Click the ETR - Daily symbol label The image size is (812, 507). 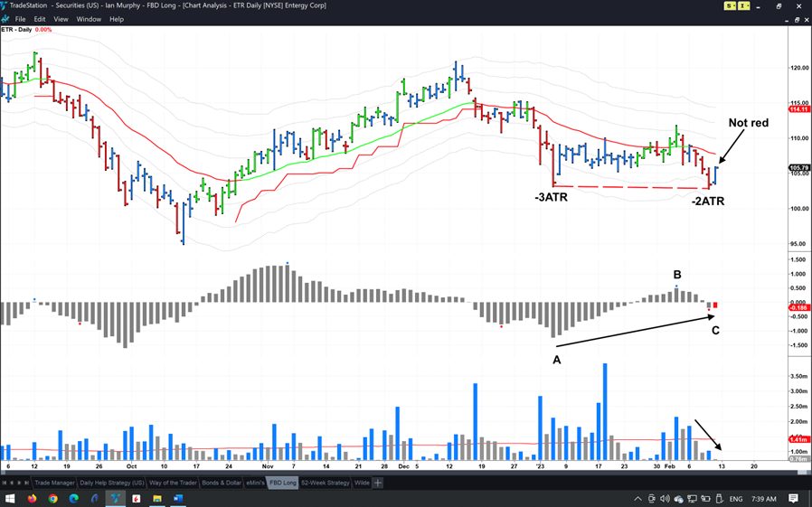click(16, 30)
